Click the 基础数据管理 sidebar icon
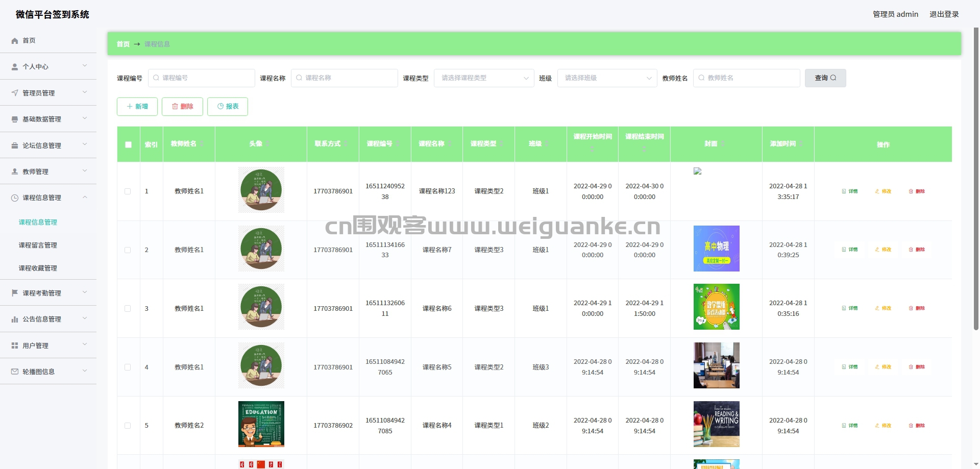This screenshot has height=469, width=980. [15, 119]
